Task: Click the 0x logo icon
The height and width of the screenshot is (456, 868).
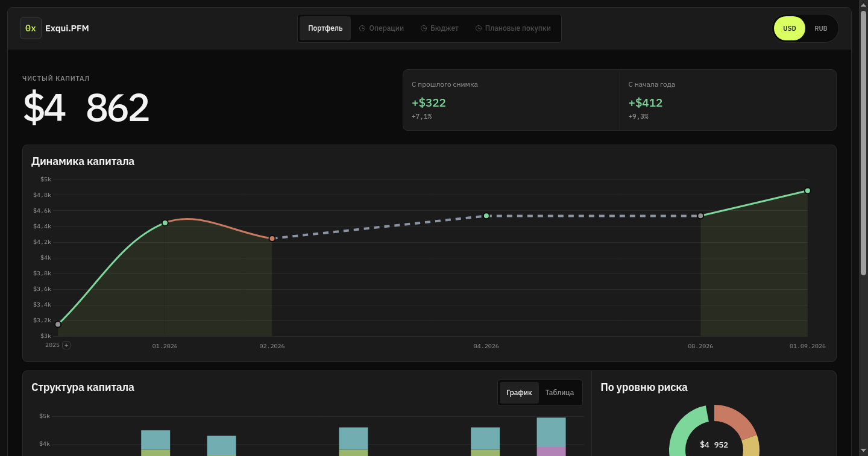Action: point(31,28)
